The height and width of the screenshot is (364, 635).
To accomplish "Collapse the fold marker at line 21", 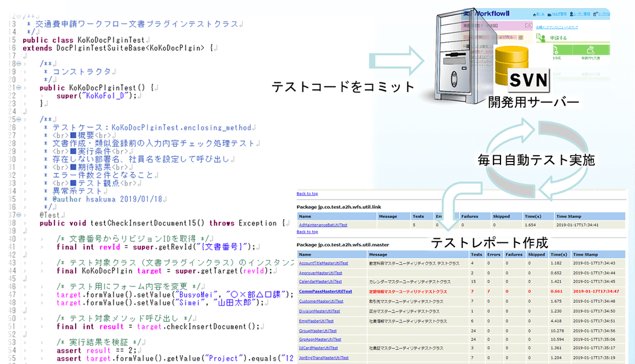I will tap(18, 88).
